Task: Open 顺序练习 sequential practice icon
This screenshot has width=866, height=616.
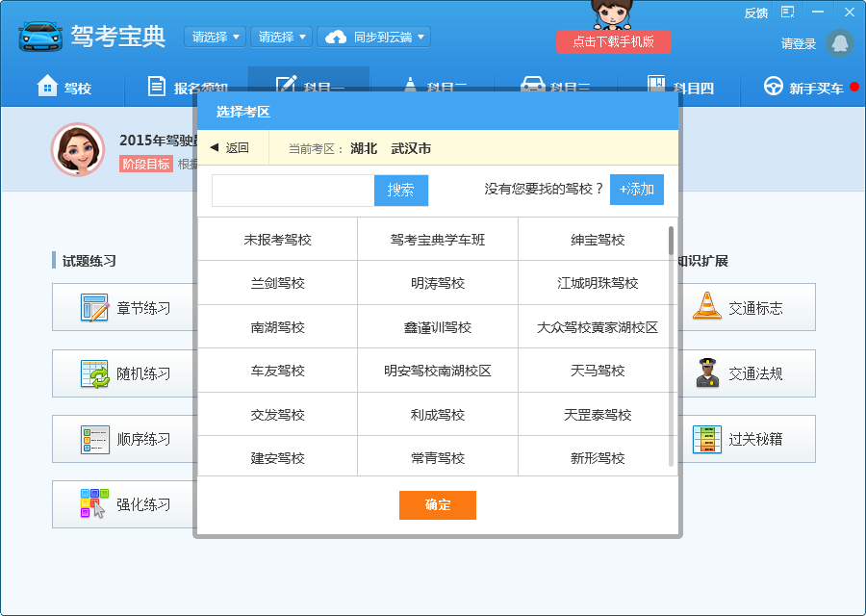Action: click(x=95, y=439)
